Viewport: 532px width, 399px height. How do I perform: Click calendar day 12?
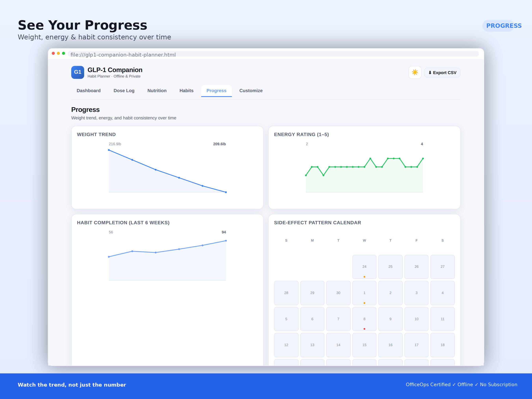[286, 345]
